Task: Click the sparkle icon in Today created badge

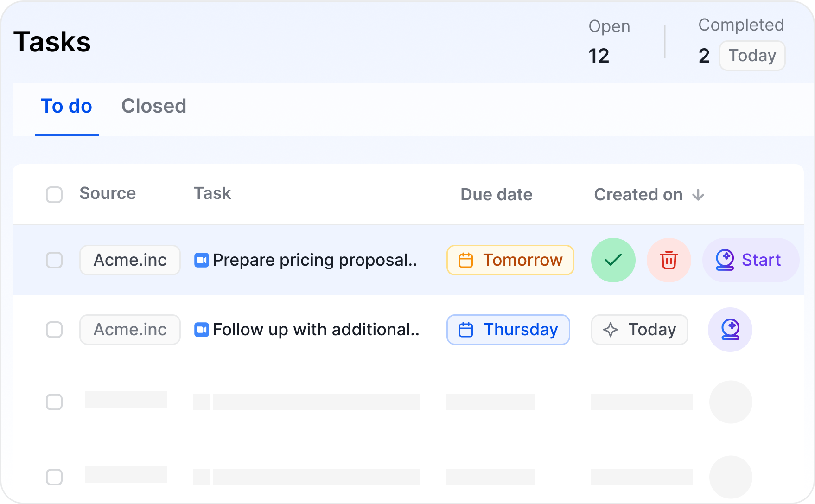Action: coord(610,330)
